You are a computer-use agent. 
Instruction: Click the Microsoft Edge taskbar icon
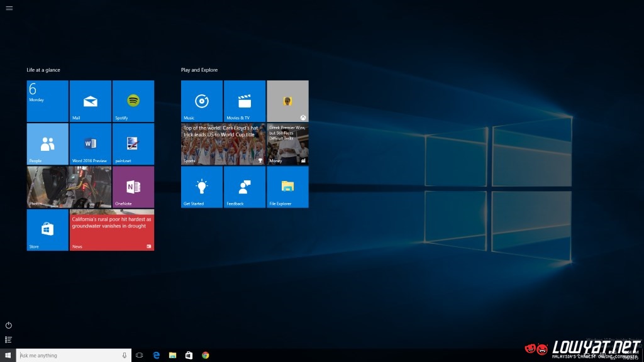click(156, 355)
